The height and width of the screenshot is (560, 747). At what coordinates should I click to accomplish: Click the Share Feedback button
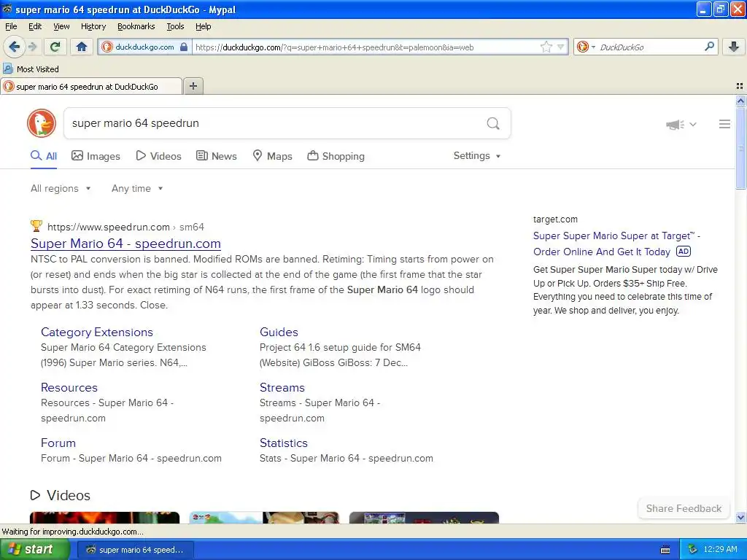tap(684, 508)
